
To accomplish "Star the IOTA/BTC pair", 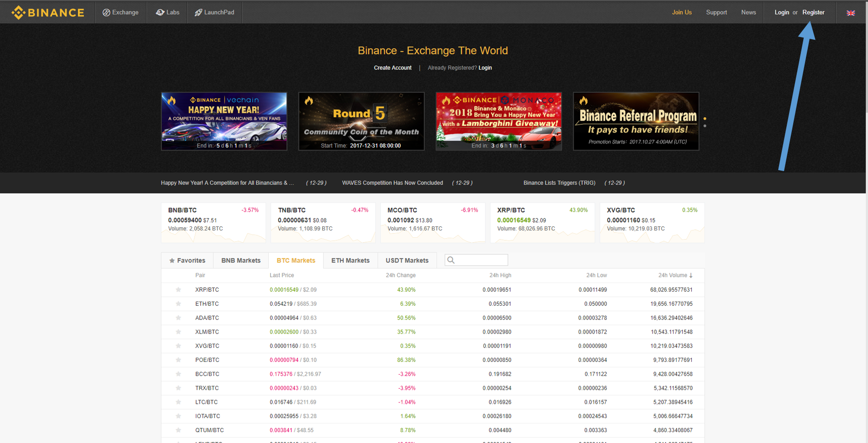I will pyautogui.click(x=178, y=416).
